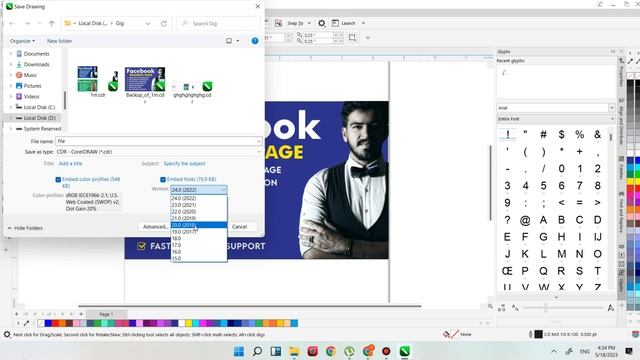640x360 pixels.
Task: Open the Snap To dropdown
Action: pyautogui.click(x=309, y=23)
